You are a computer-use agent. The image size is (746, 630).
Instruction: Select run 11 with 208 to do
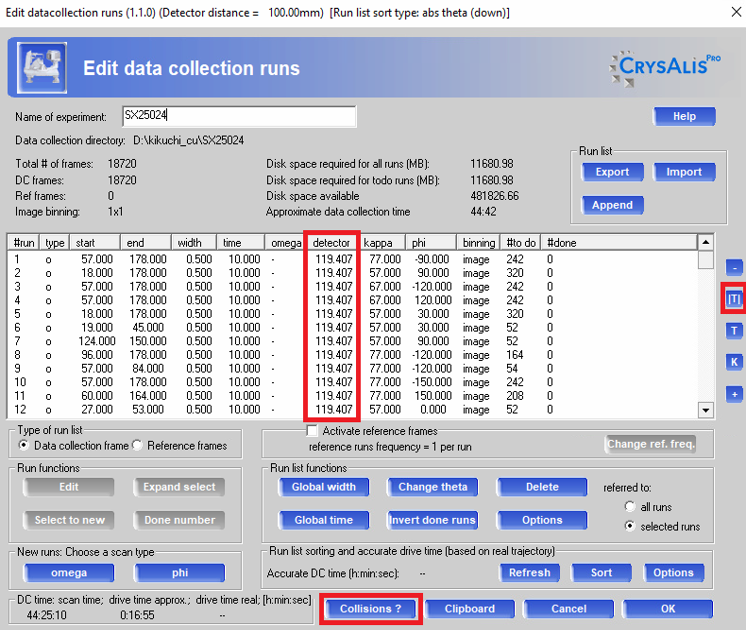click(352, 395)
